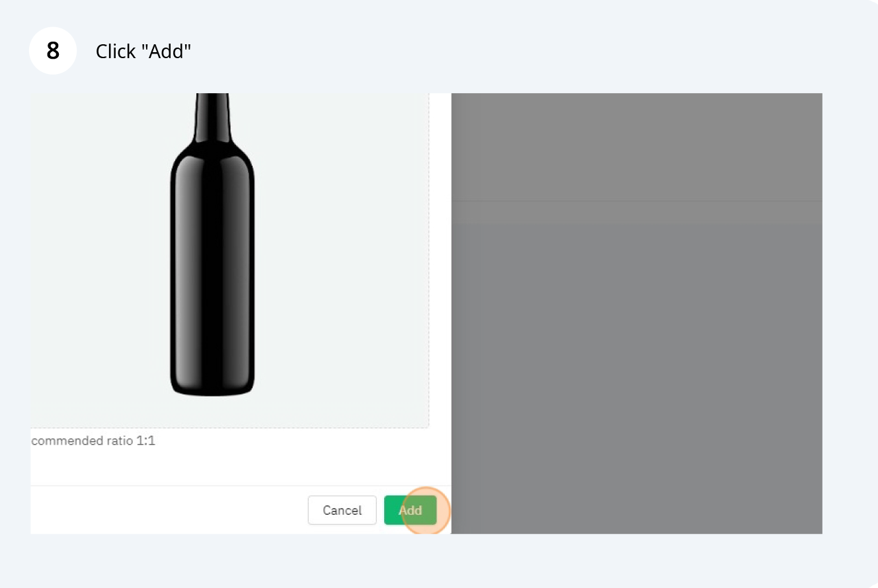Viewport: 878px width, 588px height.
Task: Click the upper darker part of overlay
Action: click(x=637, y=146)
